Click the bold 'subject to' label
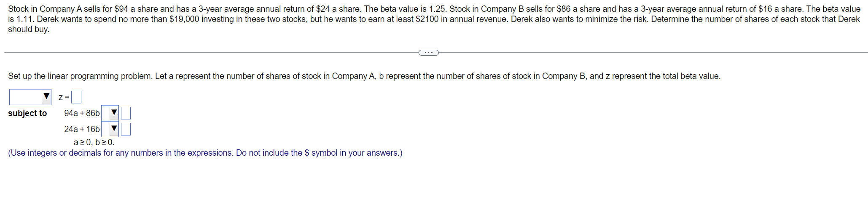The image size is (868, 211). click(27, 113)
